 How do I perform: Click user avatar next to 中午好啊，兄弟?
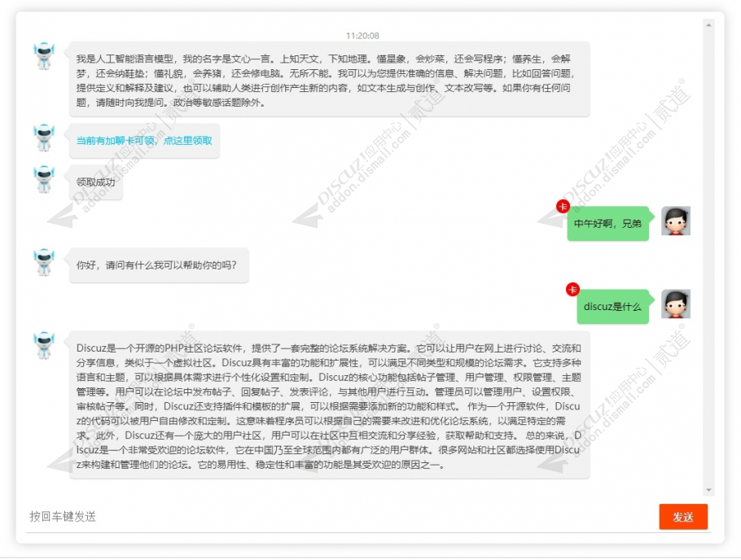click(675, 221)
